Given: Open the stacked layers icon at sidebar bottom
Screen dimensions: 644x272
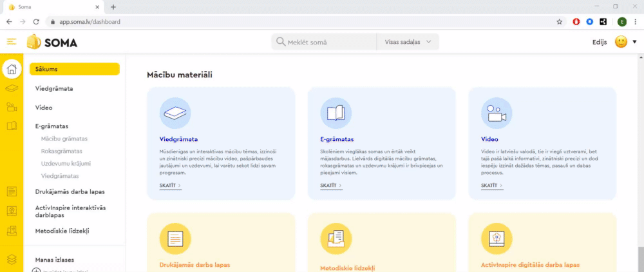Looking at the screenshot, I should click(12, 259).
